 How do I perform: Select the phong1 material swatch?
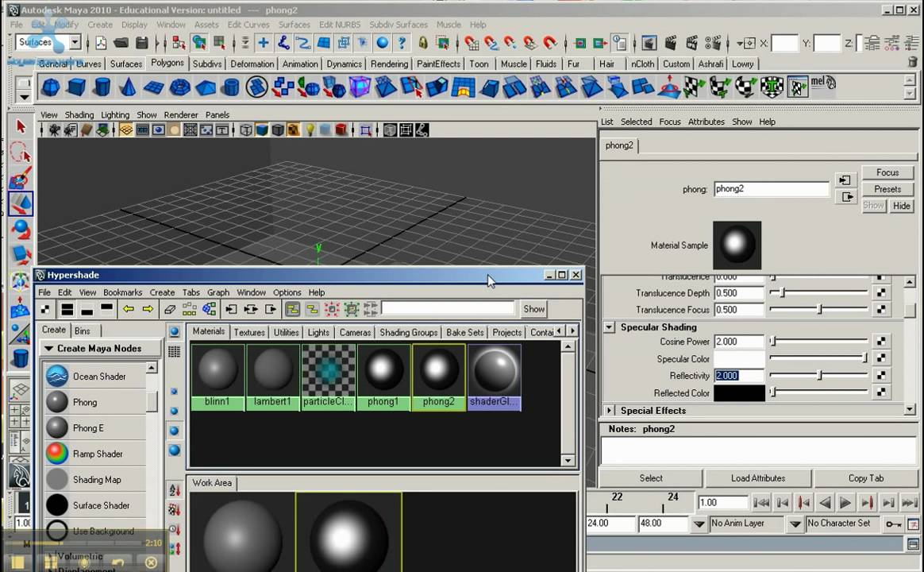(x=383, y=377)
